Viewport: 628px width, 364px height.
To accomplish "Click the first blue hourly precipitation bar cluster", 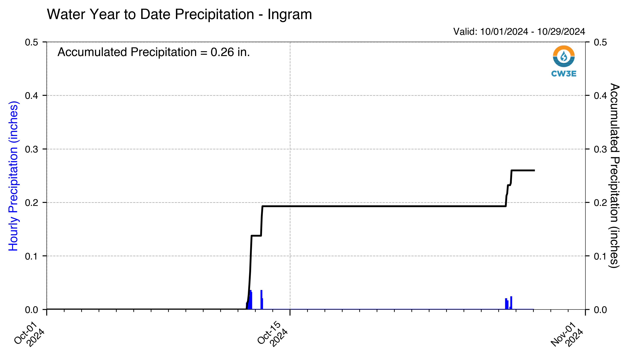I will point(249,300).
